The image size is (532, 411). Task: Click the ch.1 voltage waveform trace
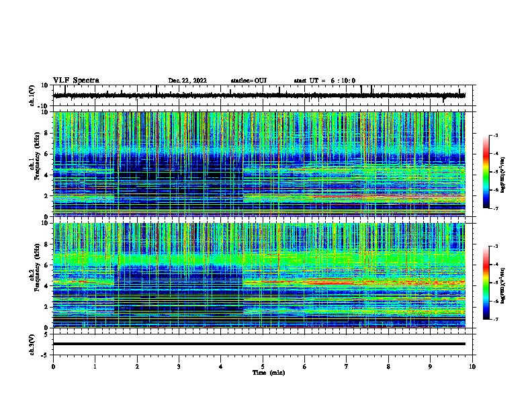pos(259,95)
